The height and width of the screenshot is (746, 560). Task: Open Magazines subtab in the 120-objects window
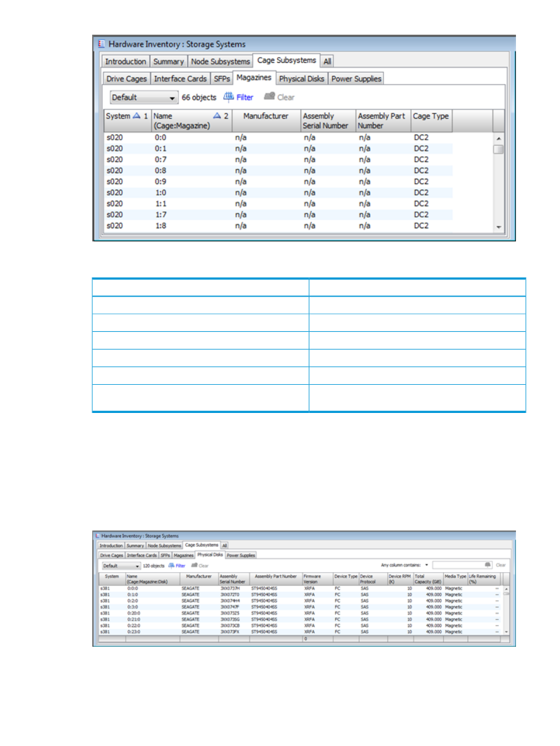pos(184,555)
